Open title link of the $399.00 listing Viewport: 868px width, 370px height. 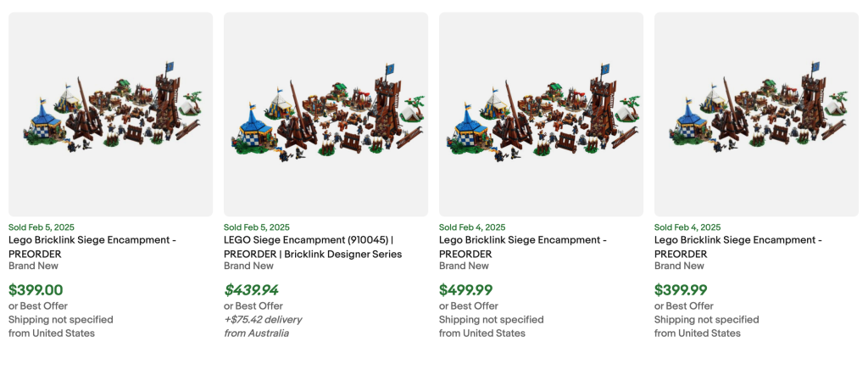coord(92,247)
